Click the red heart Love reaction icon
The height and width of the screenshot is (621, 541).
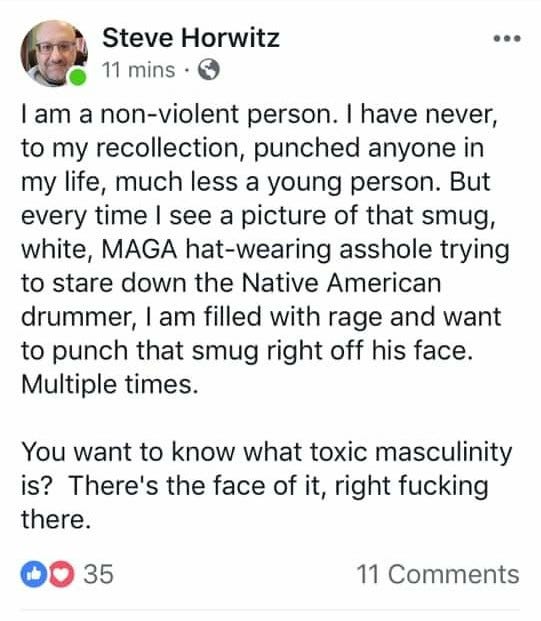coord(61,574)
